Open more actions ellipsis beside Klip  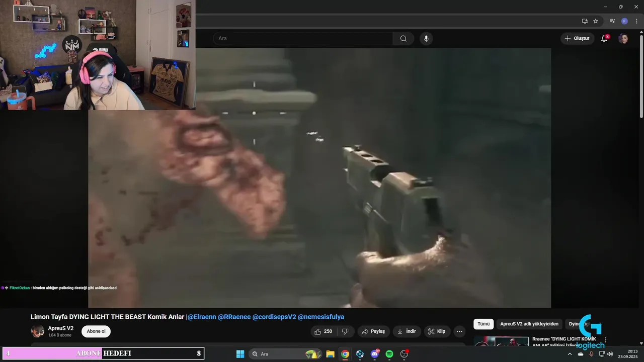coord(459,331)
